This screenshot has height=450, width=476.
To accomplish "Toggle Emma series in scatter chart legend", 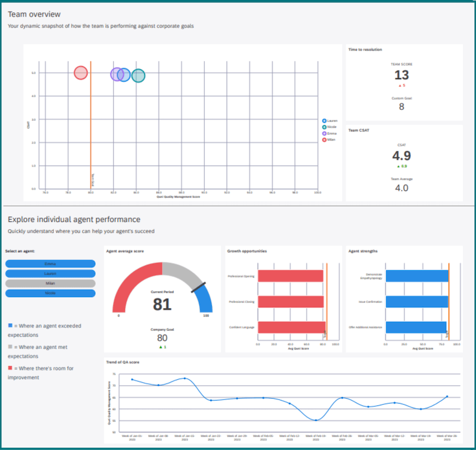I will click(x=330, y=133).
